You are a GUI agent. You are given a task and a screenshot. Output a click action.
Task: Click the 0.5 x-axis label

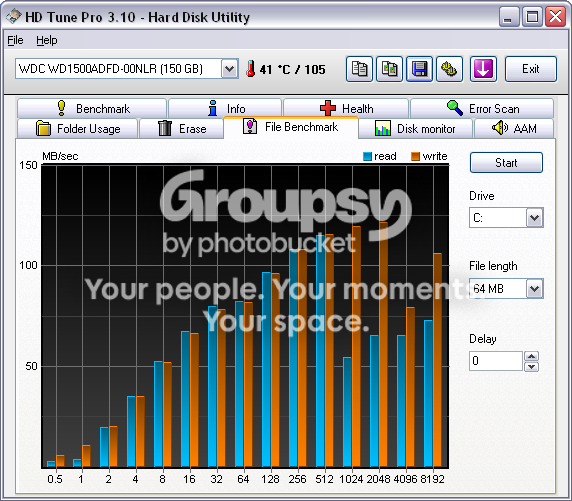click(55, 479)
